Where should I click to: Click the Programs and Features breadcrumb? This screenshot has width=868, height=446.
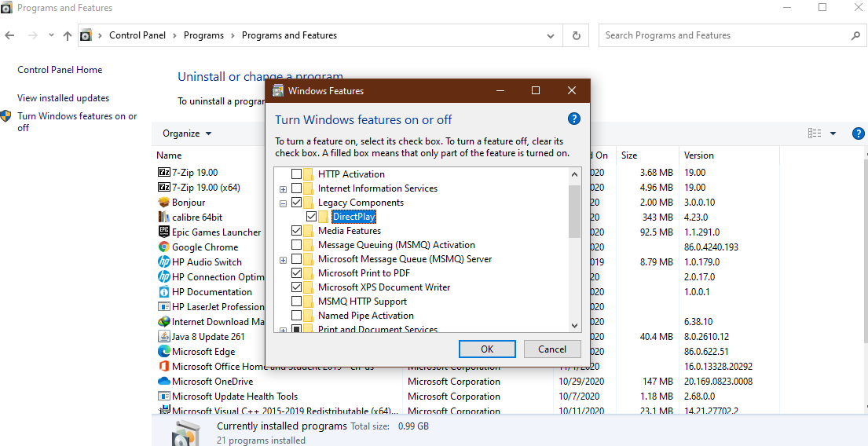coord(290,35)
